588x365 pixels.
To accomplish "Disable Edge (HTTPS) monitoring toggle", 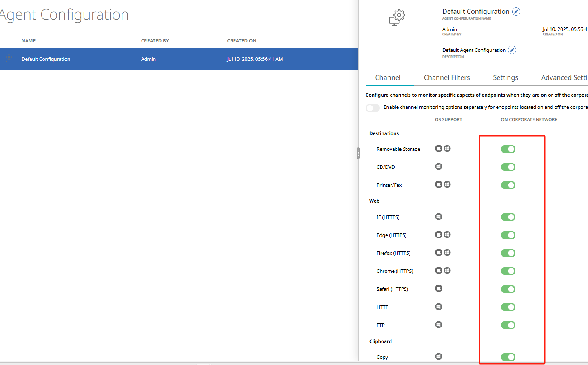I will 508,235.
